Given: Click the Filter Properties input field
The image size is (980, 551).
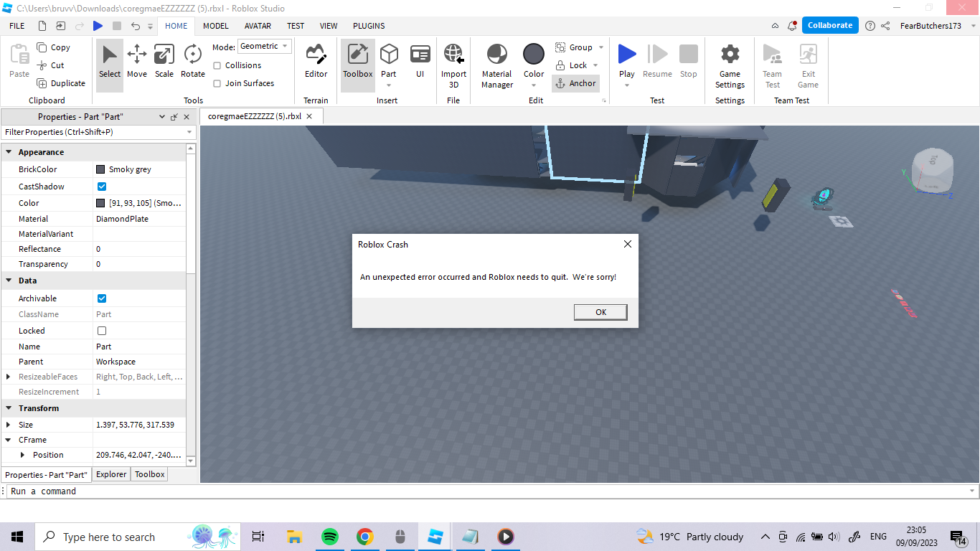Looking at the screenshot, I should tap(98, 132).
